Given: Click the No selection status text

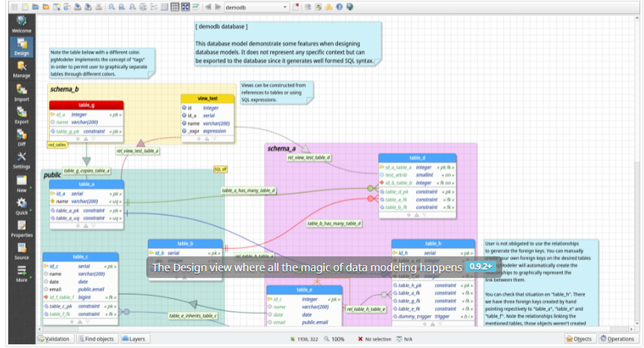Looking at the screenshot, I should (375, 340).
